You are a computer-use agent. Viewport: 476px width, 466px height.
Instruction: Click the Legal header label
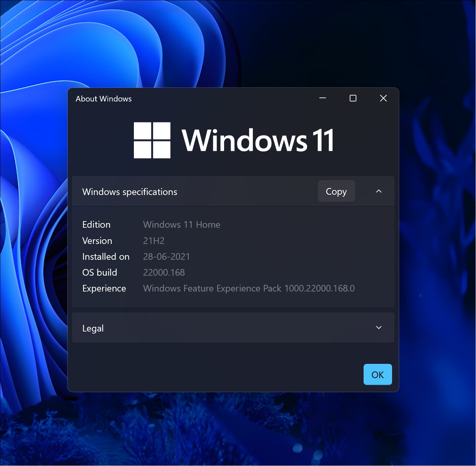click(x=93, y=328)
